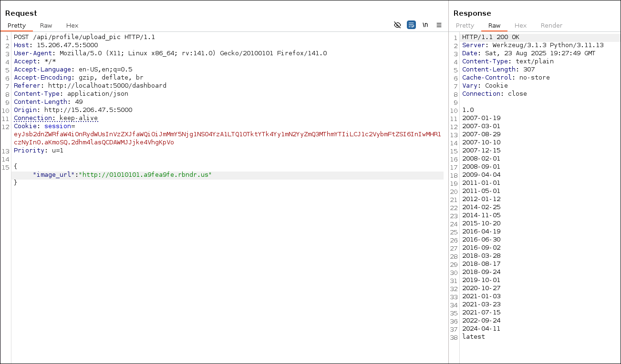This screenshot has height=364, width=621.
Task: Click the Content-Type application/json header line
Action: (x=71, y=94)
